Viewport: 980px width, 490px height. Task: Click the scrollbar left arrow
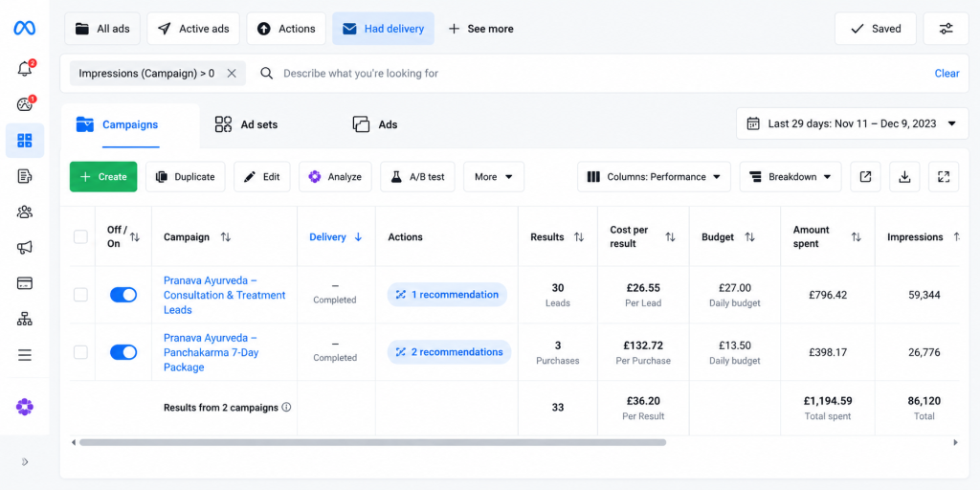point(73,442)
